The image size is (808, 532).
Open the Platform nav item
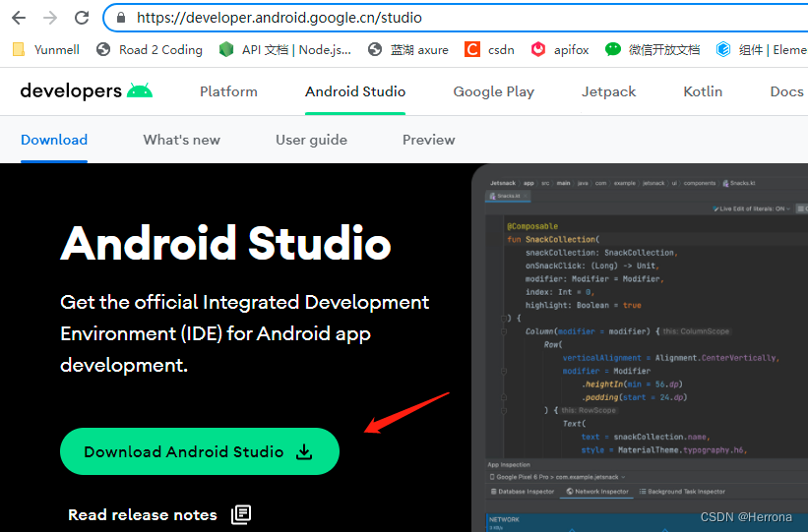[x=228, y=91]
